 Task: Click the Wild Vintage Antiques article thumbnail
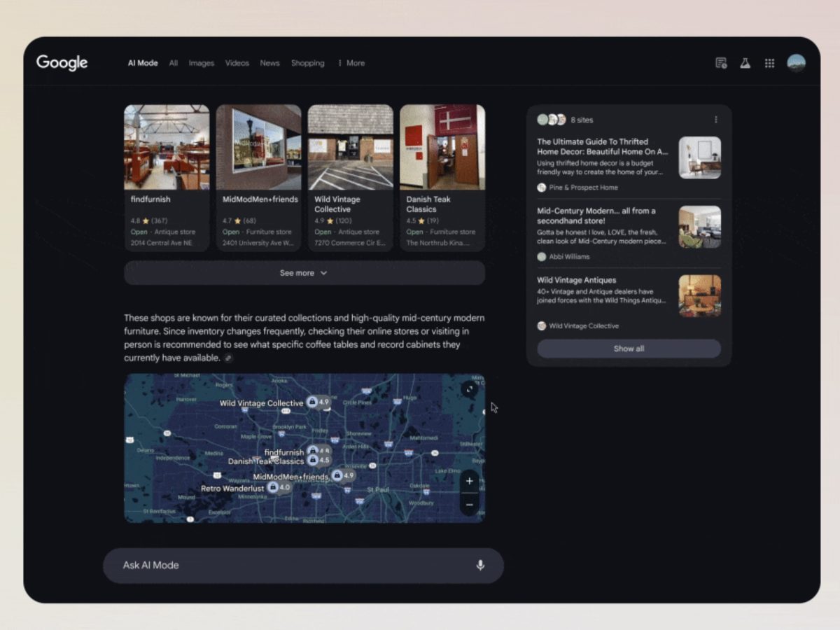700,296
